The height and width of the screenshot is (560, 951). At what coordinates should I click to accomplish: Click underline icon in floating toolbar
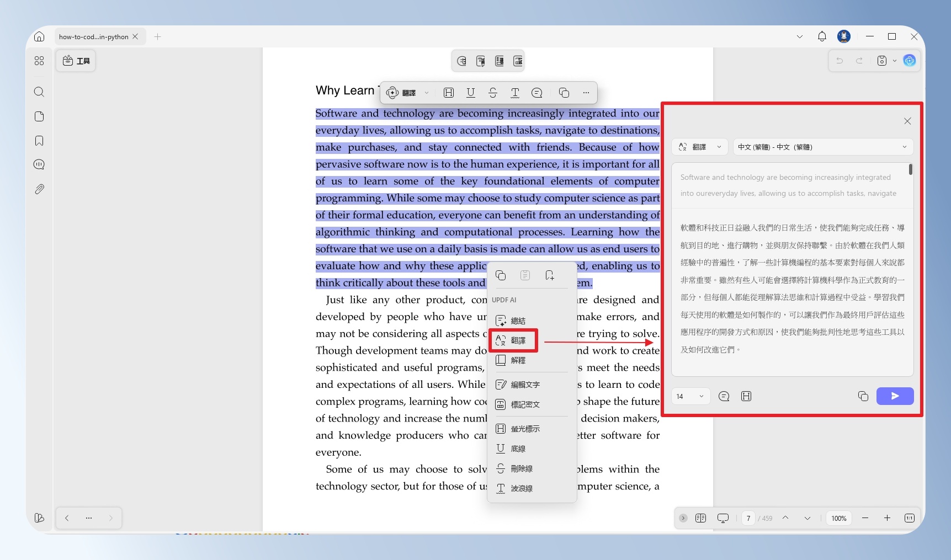click(471, 93)
